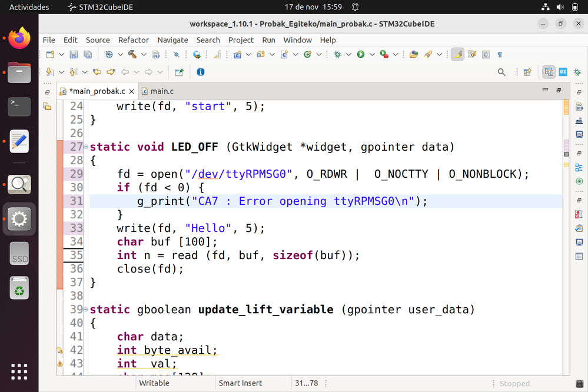The image size is (588, 392).
Task: Open the Debug dropdown arrow
Action: 348,54
